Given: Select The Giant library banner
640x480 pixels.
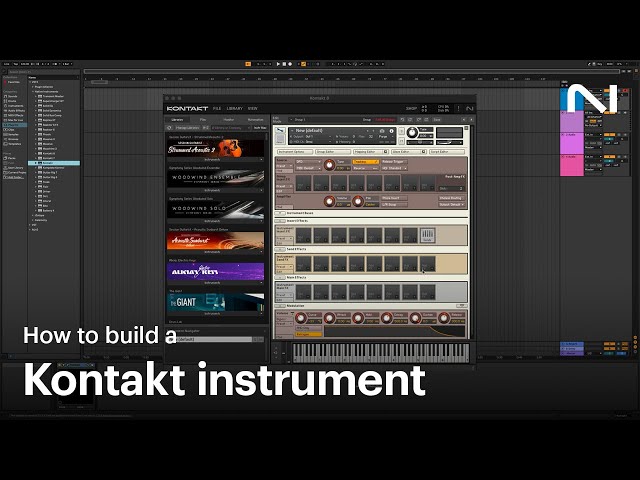Looking at the screenshot, I should pos(216,302).
